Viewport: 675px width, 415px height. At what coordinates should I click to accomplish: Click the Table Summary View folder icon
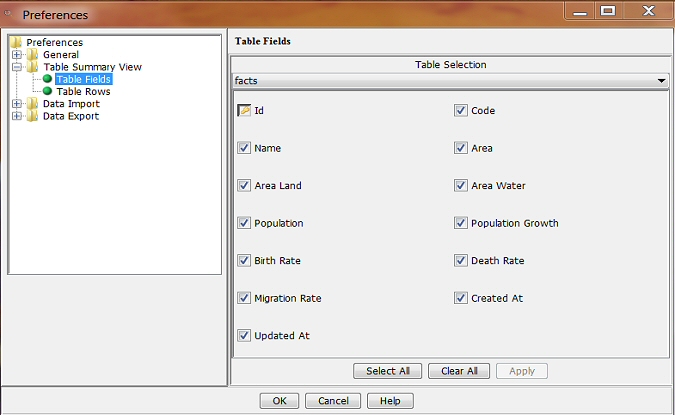(x=32, y=67)
